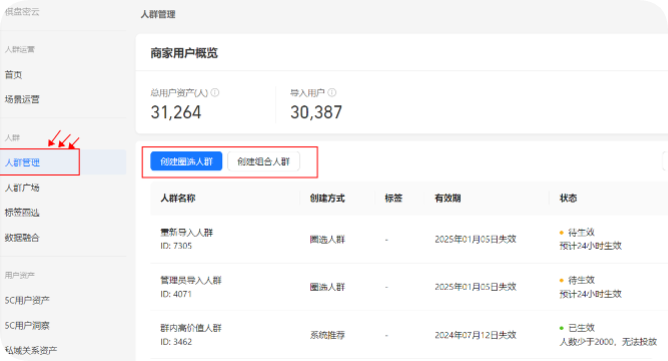Click 已生效 status text
The image size is (668, 361).
click(x=581, y=328)
